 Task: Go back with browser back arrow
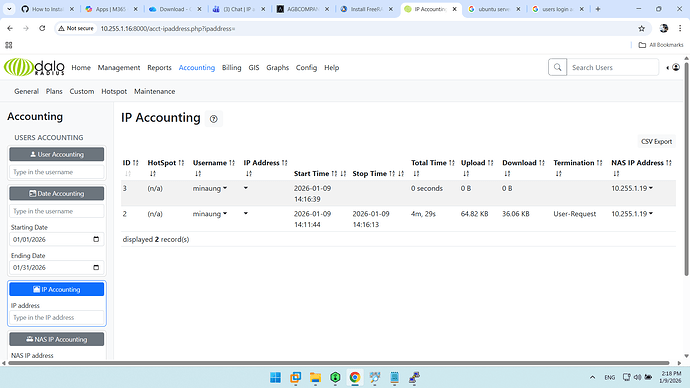pos(10,28)
